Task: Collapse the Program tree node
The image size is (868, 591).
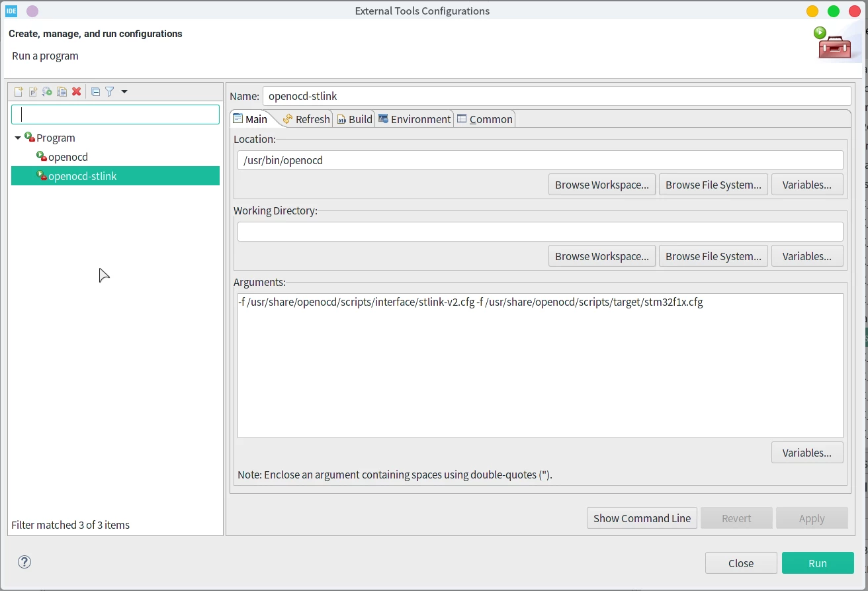Action: (17, 138)
